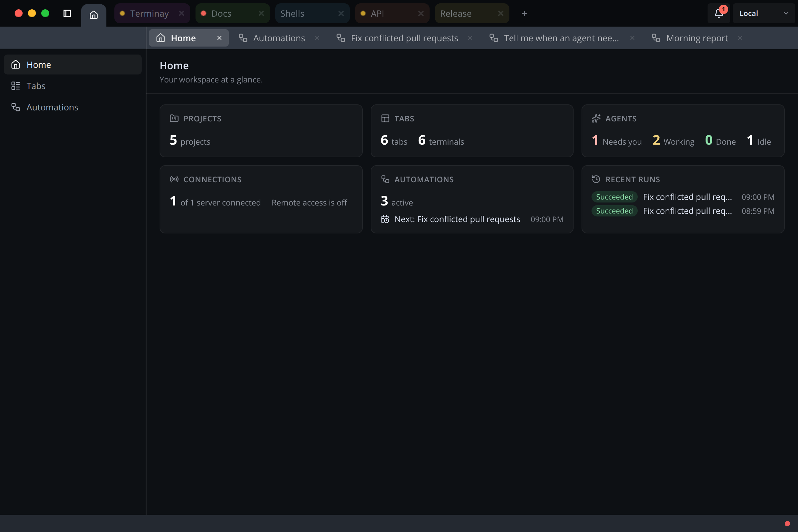Close the Automations inner tab
Screen dimensions: 798x532
click(317, 38)
